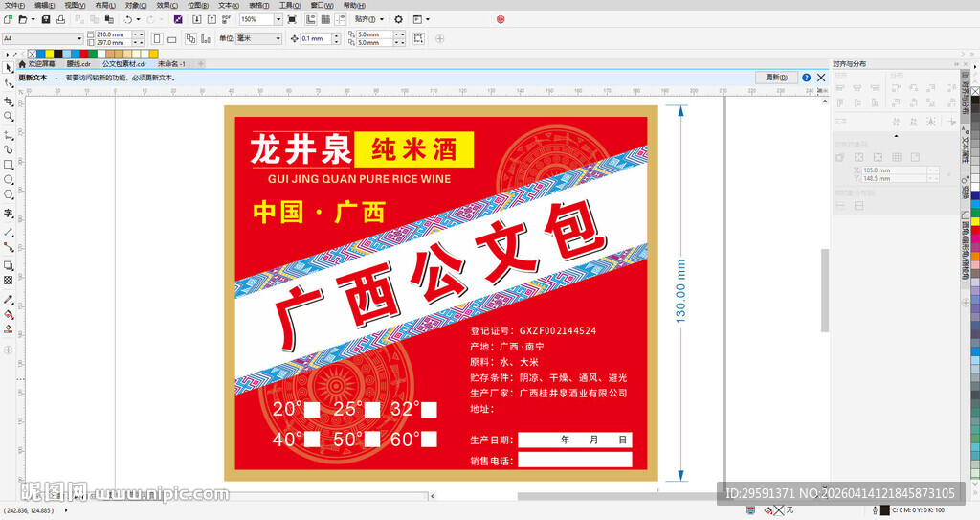Screen dimensions: 980x520
Task: Pick the yellow swatch in document palette
Action: [50, 55]
